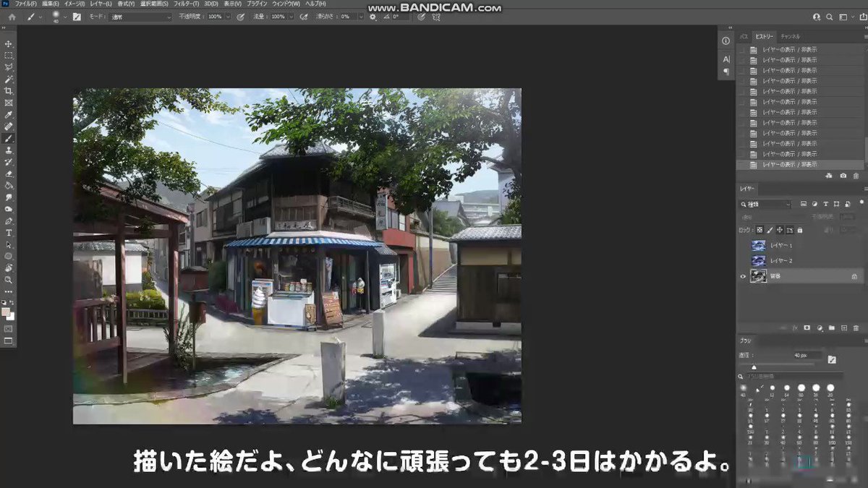Open the イメージ(I) menu
Image resolution: width=868 pixels, height=488 pixels.
74,4
